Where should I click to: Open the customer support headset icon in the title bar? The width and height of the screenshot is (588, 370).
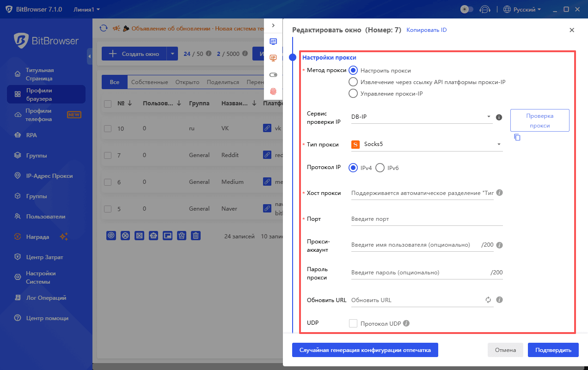(485, 9)
